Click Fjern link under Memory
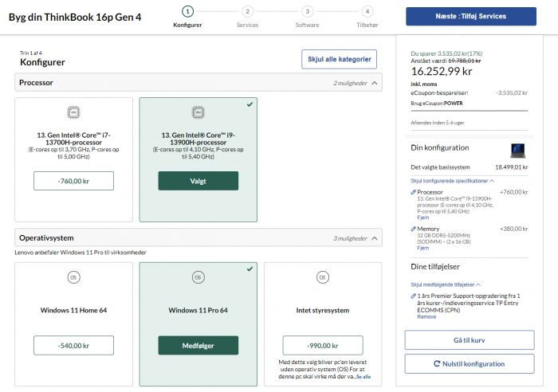The image size is (558, 392). [422, 248]
